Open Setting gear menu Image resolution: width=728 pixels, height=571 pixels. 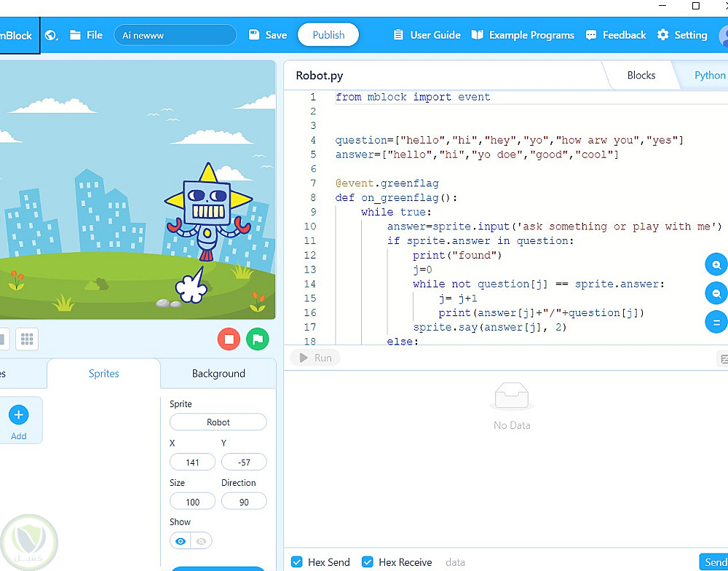coord(682,35)
